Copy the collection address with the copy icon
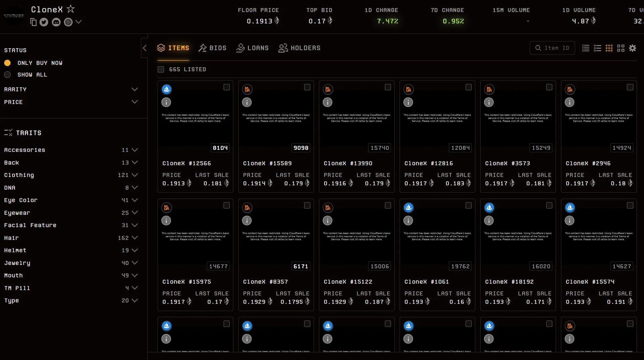This screenshot has width=644, height=360. (33, 22)
